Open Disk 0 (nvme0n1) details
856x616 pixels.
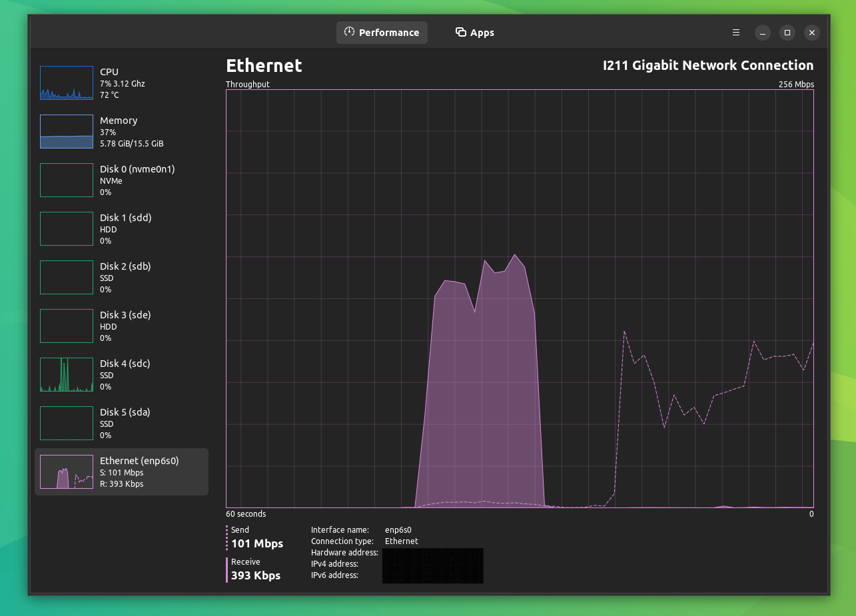click(120, 180)
